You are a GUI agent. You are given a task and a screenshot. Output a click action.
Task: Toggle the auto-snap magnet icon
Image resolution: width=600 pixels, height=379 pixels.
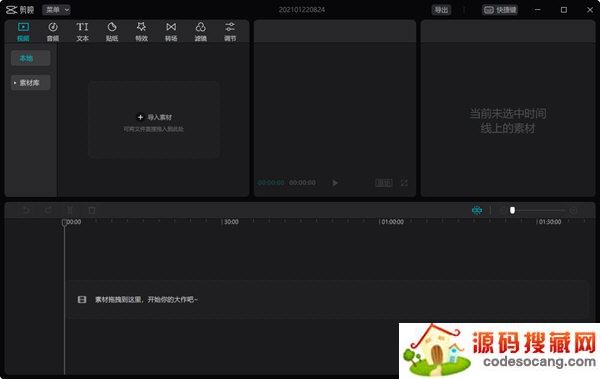[477, 210]
